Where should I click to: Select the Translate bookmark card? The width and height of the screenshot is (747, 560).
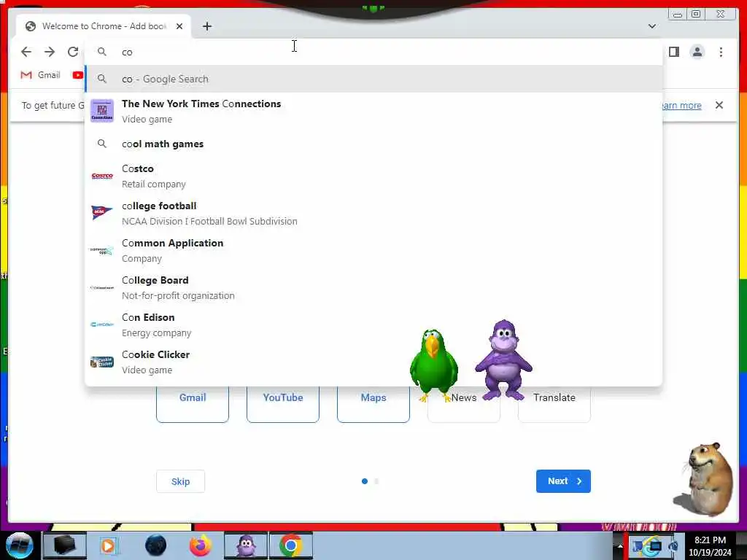pos(554,404)
